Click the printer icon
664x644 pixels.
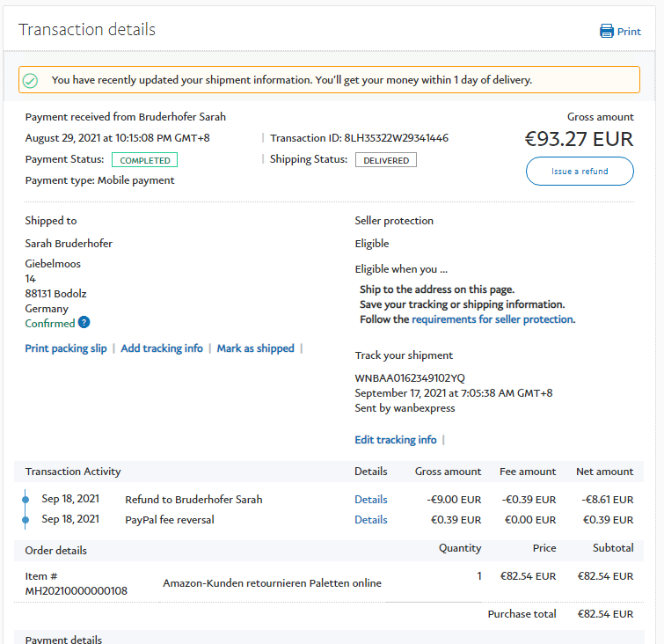(x=606, y=32)
